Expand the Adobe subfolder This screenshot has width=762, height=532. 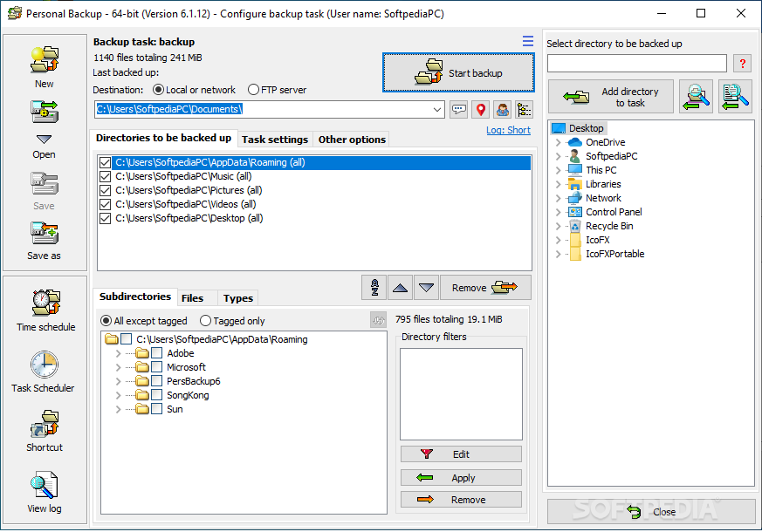pyautogui.click(x=118, y=353)
